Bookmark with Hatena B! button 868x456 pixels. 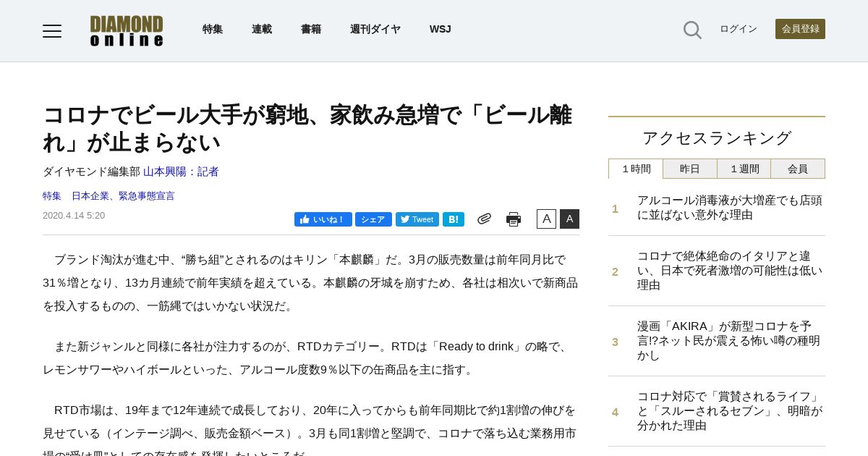tap(454, 219)
